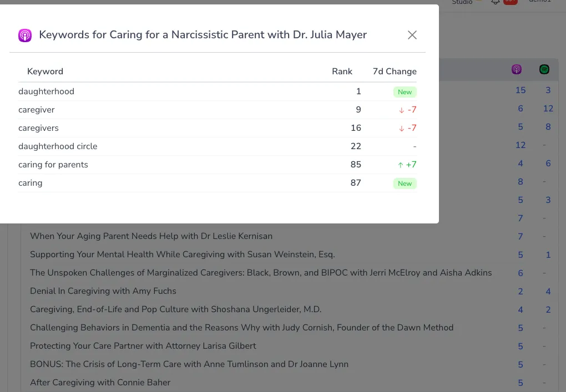This screenshot has width=566, height=392.
Task: Click the Apple Podcasts icon in the table column header
Action: click(x=517, y=69)
